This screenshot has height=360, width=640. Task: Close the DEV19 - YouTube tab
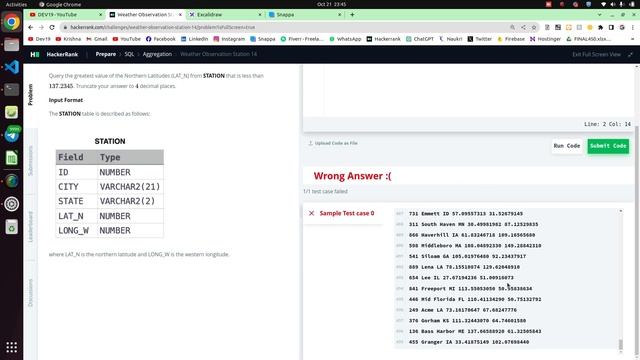point(100,15)
